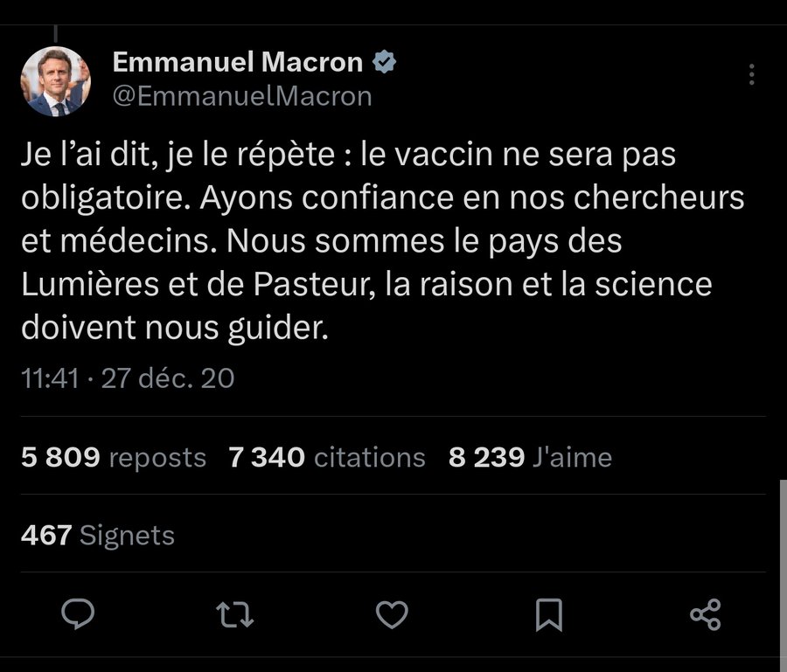Click the tweet line starting 'Je l'ai dit'
Screen dimensions: 787x672
(348, 157)
